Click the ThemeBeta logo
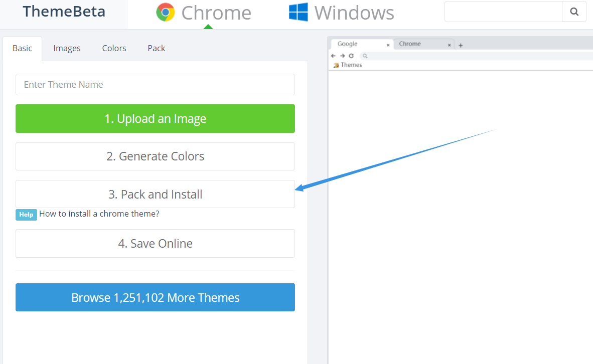The width and height of the screenshot is (593, 364). click(64, 12)
